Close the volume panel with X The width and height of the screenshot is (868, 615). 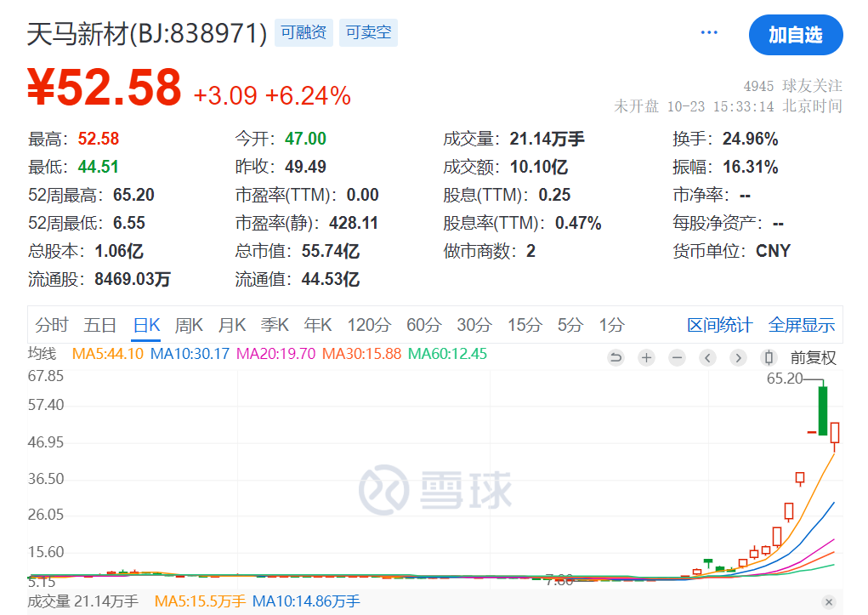pos(829,602)
